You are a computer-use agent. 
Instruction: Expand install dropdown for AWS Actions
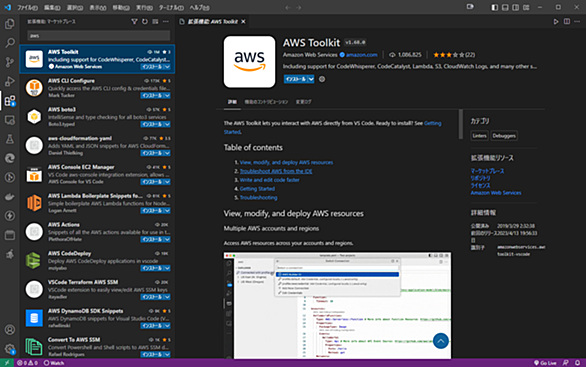(167, 240)
